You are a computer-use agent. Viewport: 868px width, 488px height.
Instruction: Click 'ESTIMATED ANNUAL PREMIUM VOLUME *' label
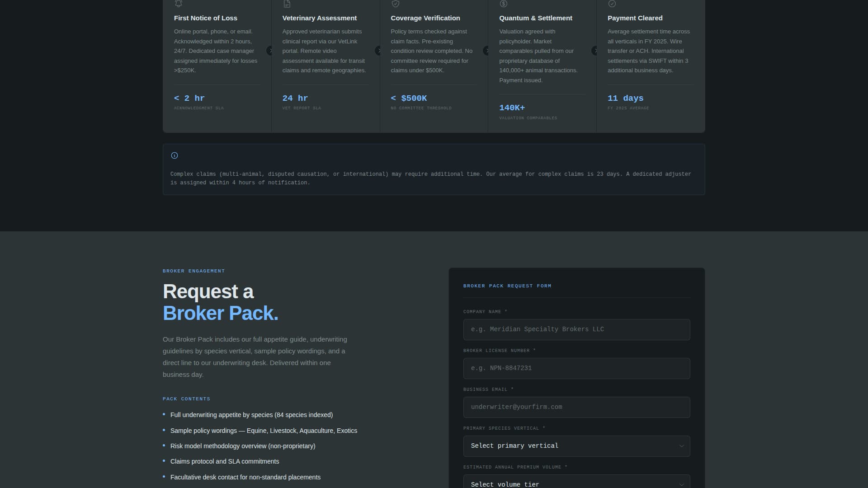point(515,467)
